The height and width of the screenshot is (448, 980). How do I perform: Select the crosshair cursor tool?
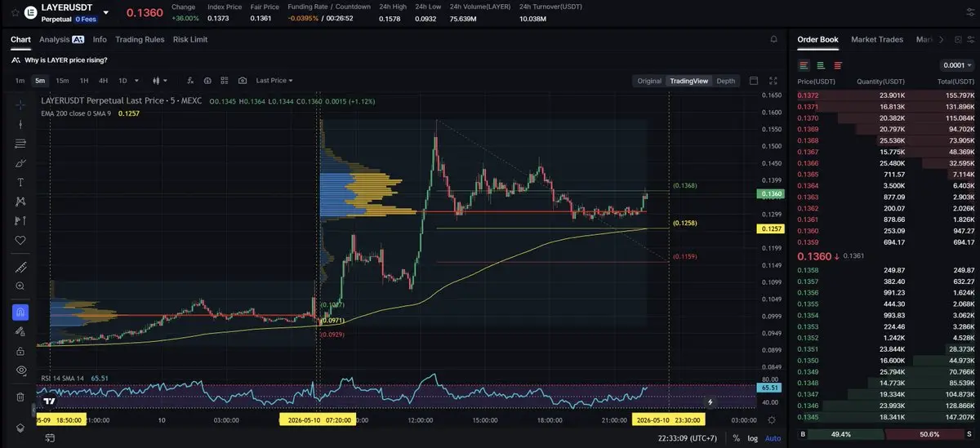20,104
